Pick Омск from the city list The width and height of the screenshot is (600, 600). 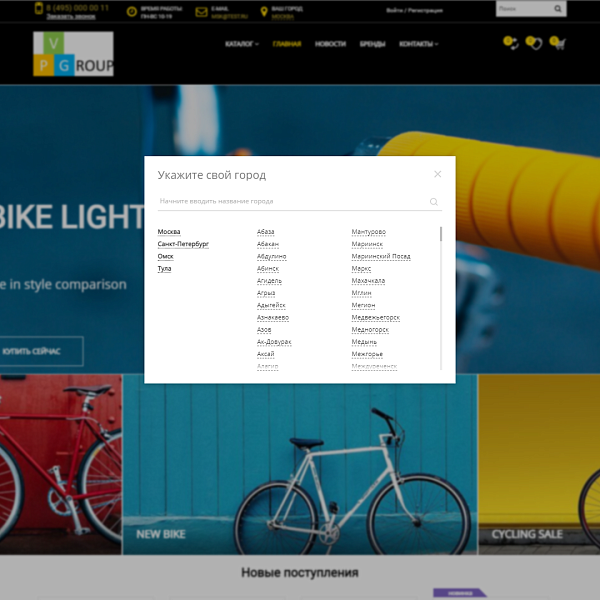(x=165, y=256)
